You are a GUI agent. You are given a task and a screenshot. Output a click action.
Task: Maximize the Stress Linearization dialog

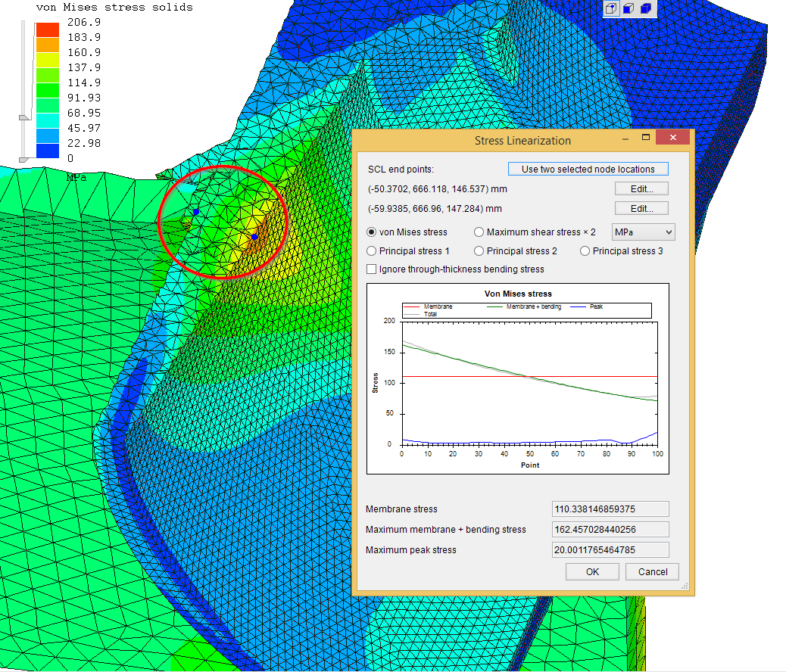pos(646,137)
